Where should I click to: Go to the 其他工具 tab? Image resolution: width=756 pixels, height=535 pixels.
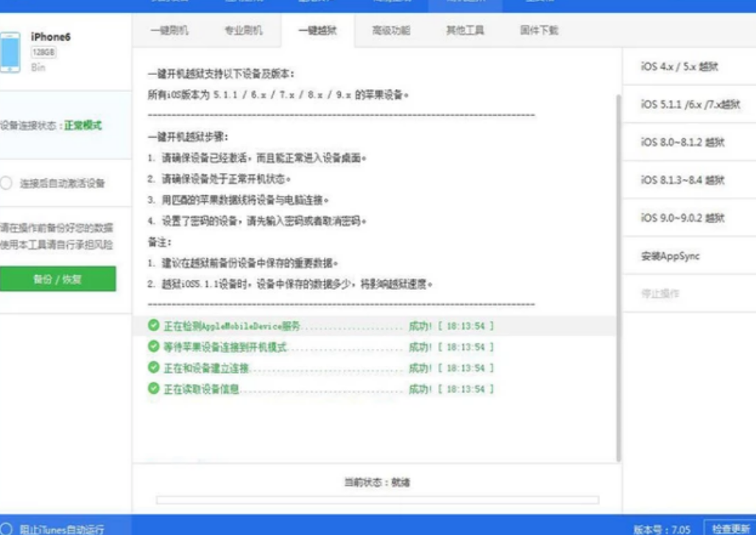[x=465, y=31]
